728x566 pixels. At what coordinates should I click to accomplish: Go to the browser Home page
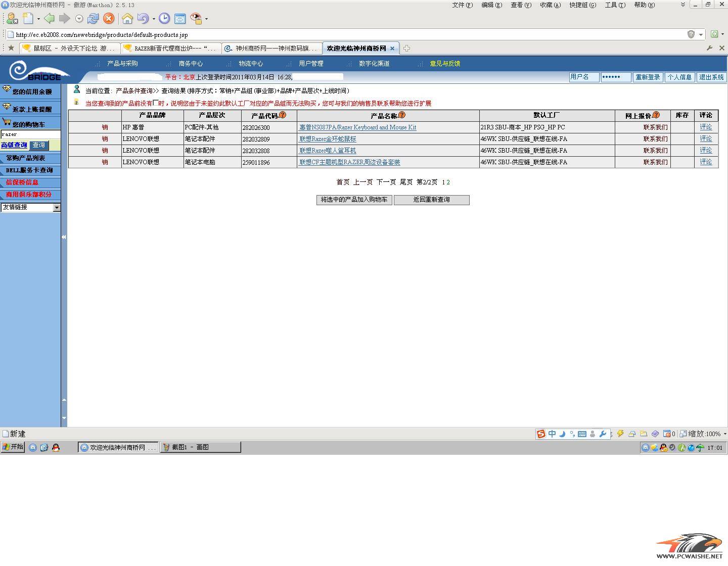(x=127, y=19)
